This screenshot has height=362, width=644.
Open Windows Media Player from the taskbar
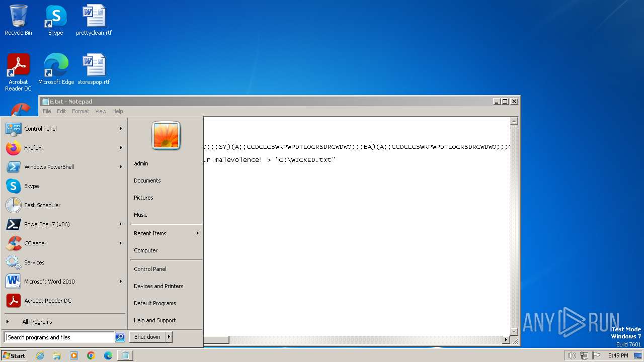coord(74,355)
